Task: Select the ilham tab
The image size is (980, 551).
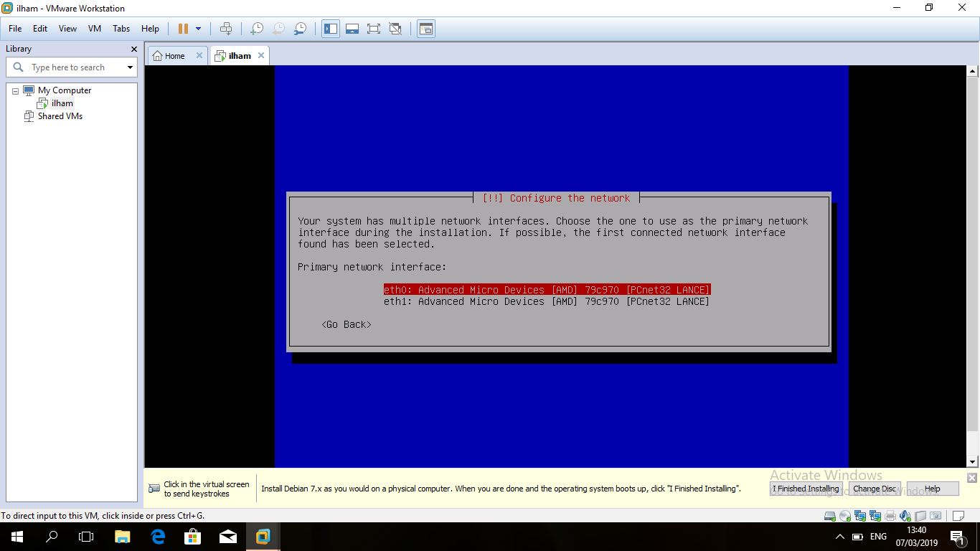Action: pyautogui.click(x=240, y=56)
